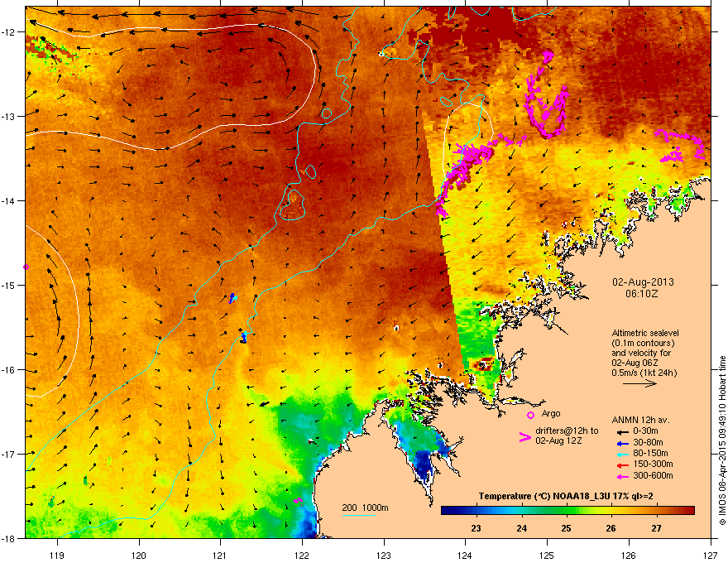
Task: Click the longitude axis label '122'
Action: click(302, 556)
